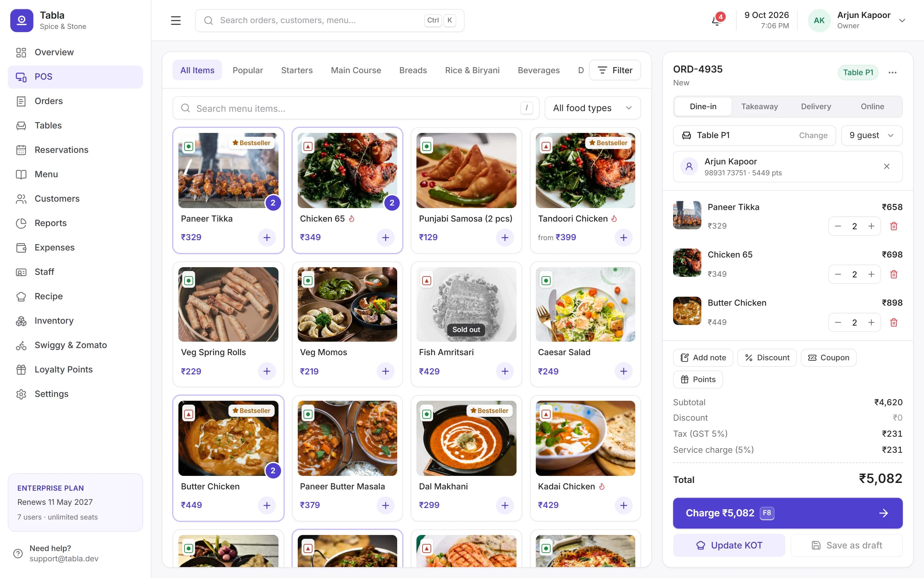
Task: Add Paneer Tikka with its plus icon
Action: pos(267,237)
